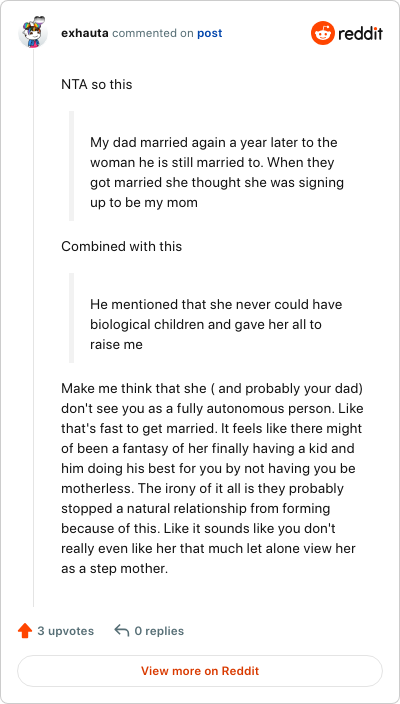Click the "reddit" wordmark text
The height and width of the screenshot is (704, 400).
tap(360, 33)
